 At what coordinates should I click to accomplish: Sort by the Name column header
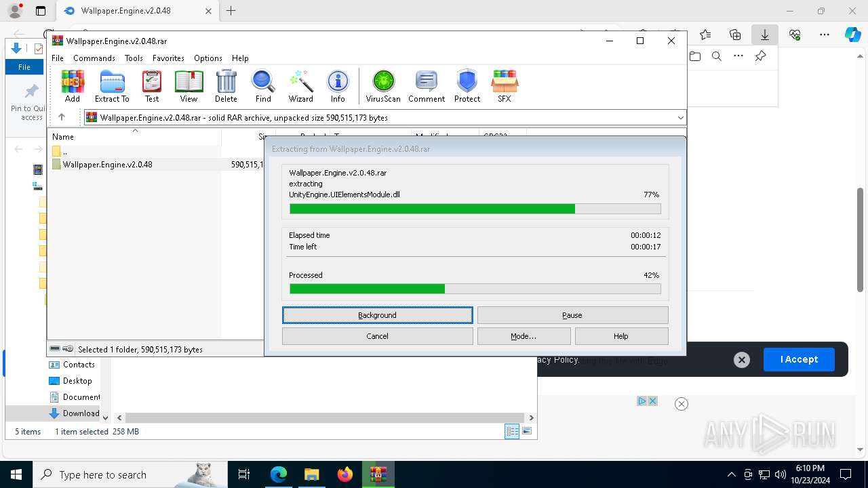tap(136, 137)
